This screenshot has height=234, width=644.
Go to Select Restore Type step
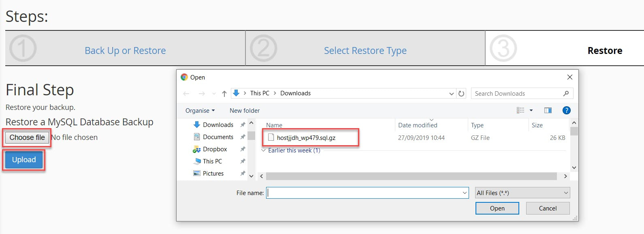(x=365, y=51)
